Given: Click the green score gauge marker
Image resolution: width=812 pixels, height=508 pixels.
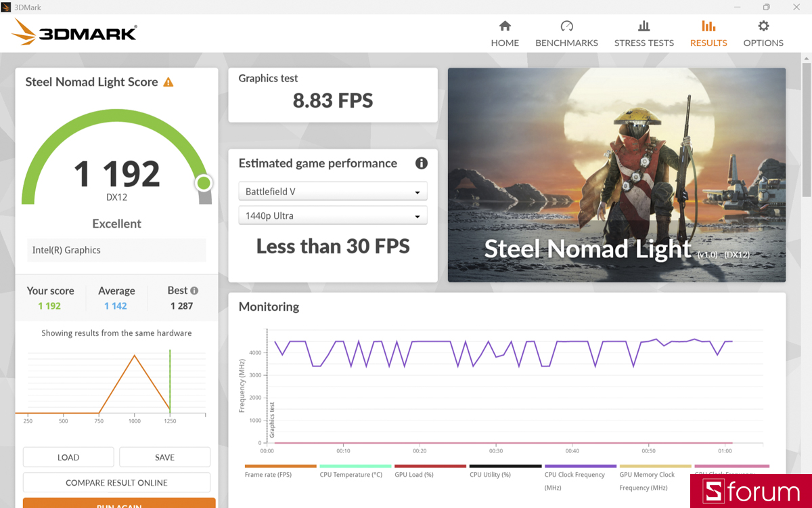Looking at the screenshot, I should coord(204,183).
